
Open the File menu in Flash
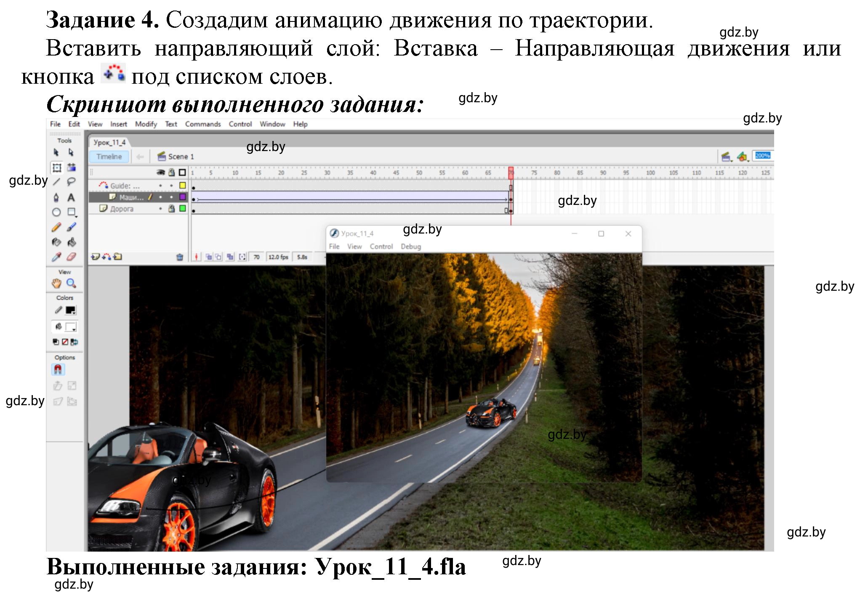pyautogui.click(x=55, y=124)
